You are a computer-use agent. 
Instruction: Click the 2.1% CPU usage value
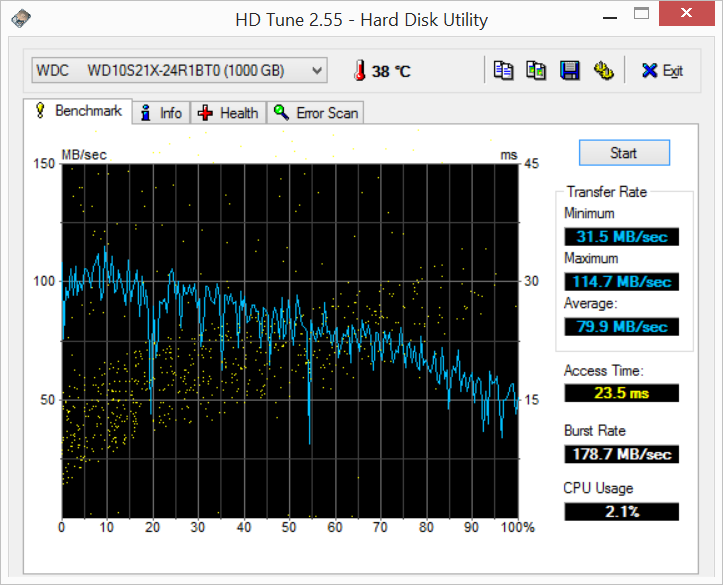622,512
